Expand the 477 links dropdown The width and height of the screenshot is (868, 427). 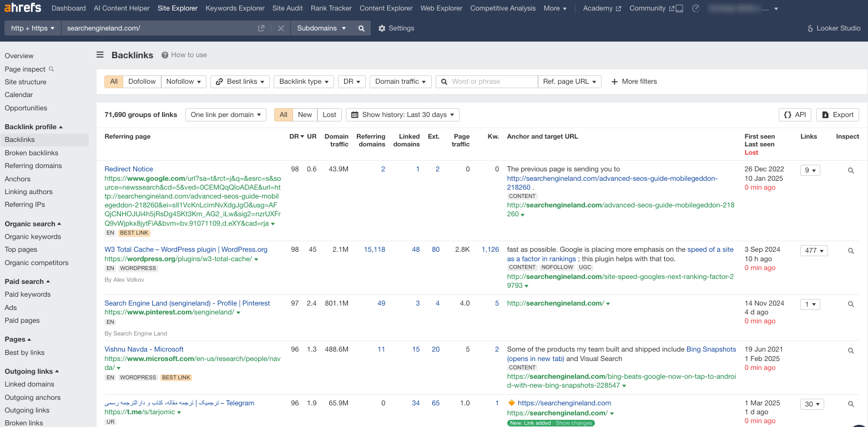coord(814,251)
